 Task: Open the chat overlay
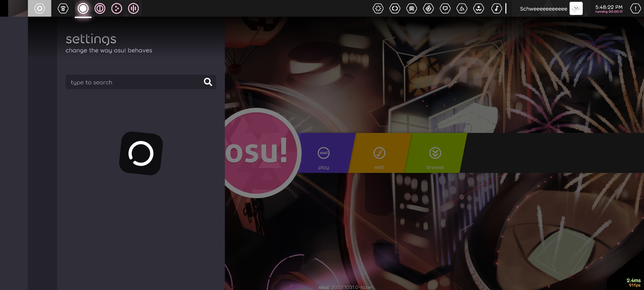coord(445,8)
